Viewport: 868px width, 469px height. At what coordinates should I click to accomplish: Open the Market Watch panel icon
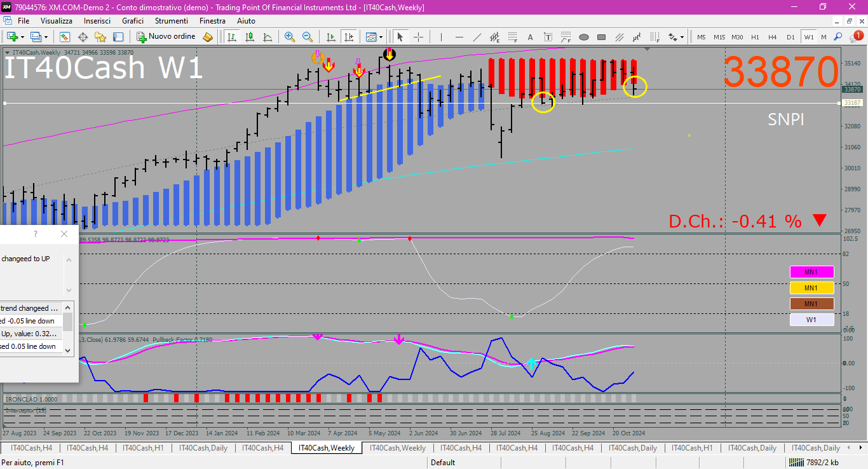(x=65, y=37)
